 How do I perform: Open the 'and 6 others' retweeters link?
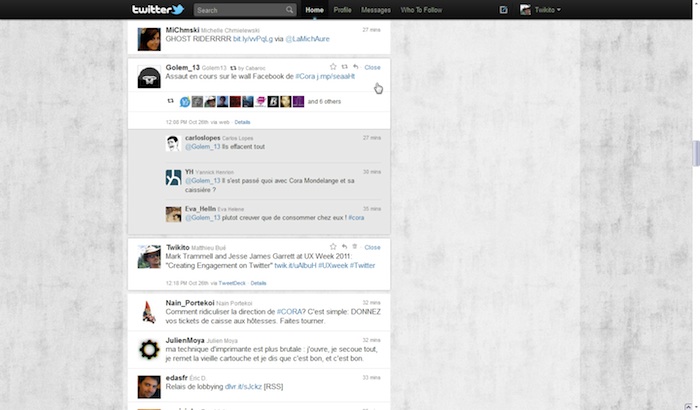326,101
